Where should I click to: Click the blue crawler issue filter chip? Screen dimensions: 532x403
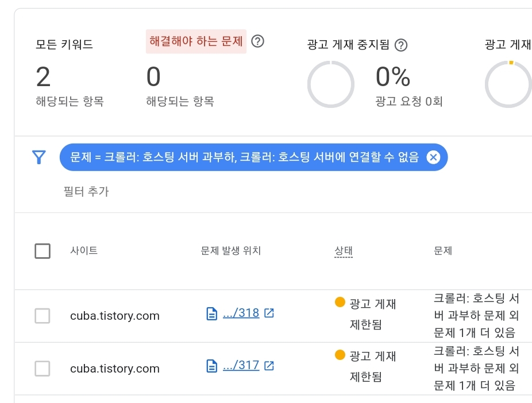click(244, 157)
